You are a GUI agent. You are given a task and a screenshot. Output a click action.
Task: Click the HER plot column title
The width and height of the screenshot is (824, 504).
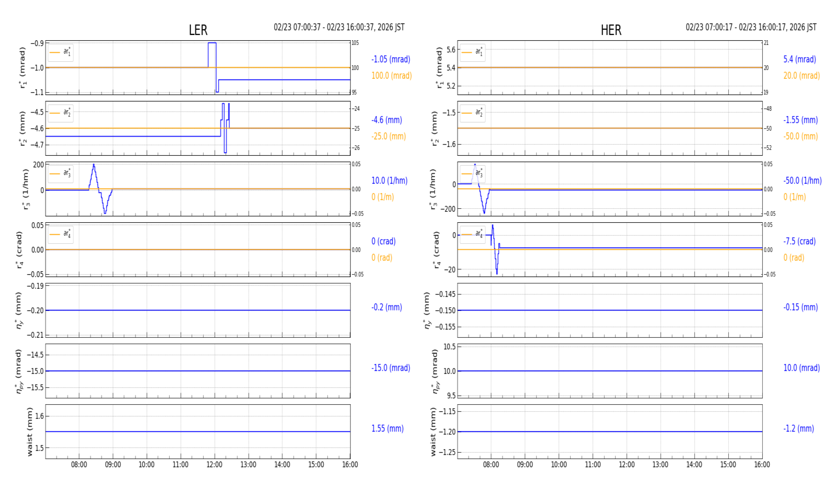point(611,30)
